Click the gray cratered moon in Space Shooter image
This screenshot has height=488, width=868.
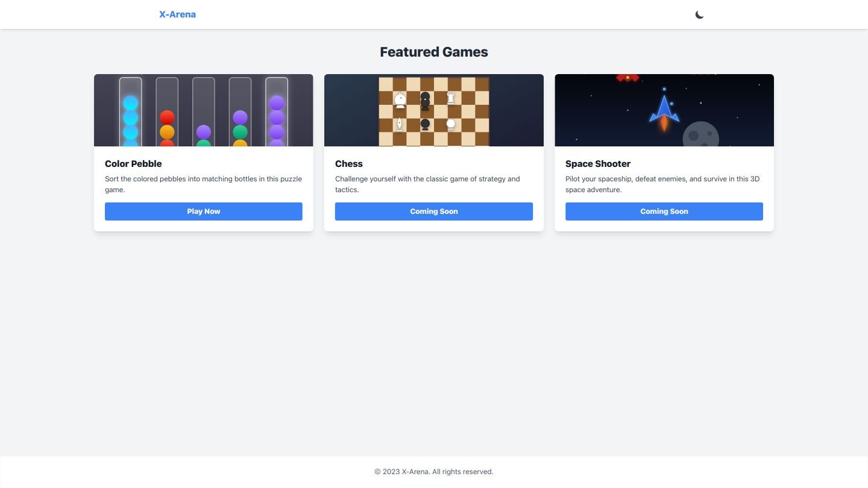(x=700, y=136)
